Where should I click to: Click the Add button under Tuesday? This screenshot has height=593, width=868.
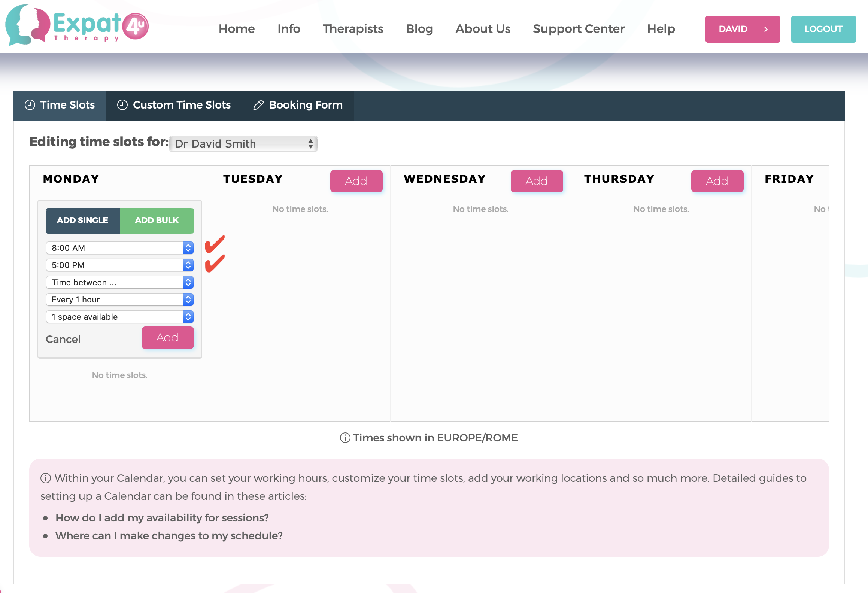[x=356, y=181]
